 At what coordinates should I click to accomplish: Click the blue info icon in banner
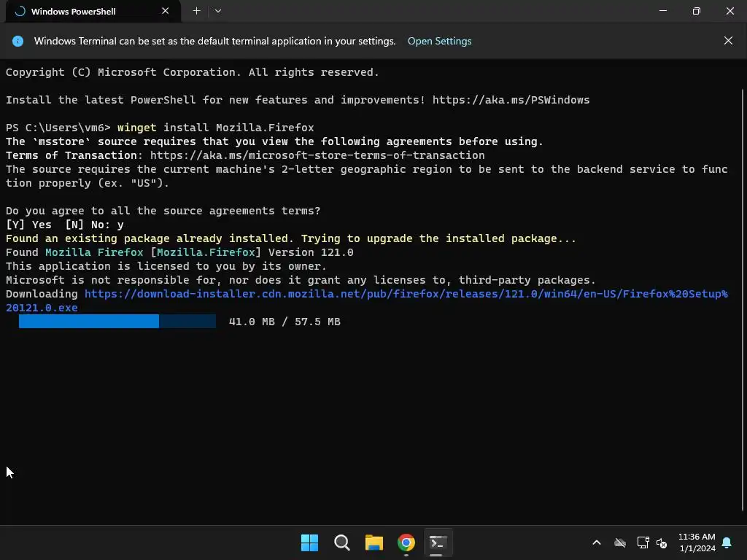pos(18,41)
